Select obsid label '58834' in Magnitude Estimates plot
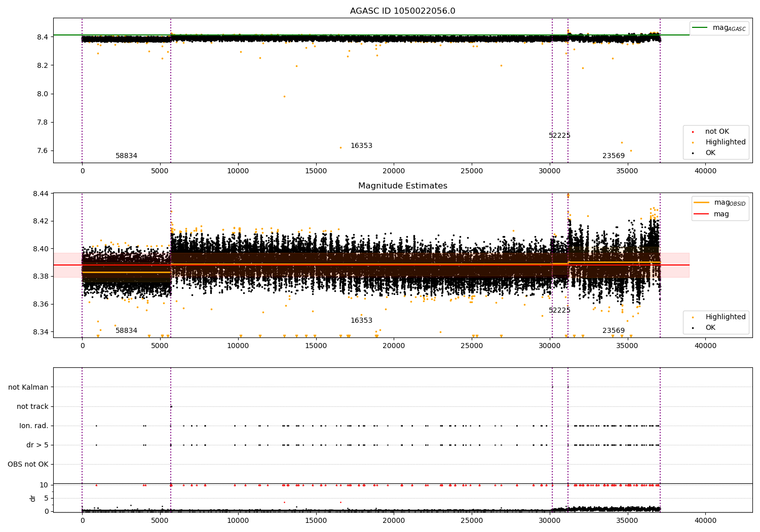This screenshot has height=532, width=760. pyautogui.click(x=126, y=331)
